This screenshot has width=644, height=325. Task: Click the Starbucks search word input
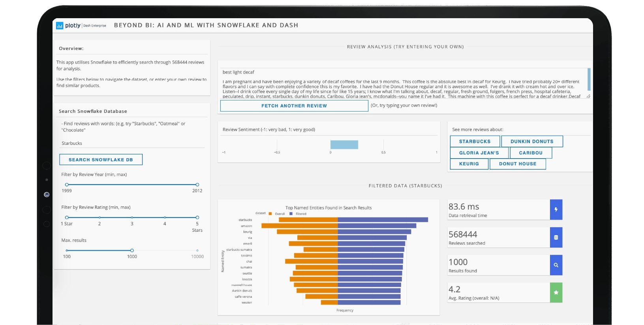click(133, 143)
